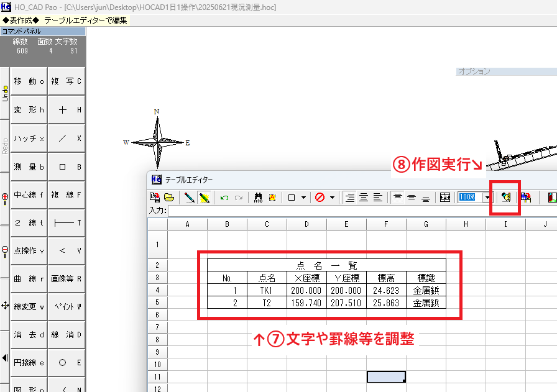This screenshot has height=392, width=557.
Task: Click the red prohibition circle icon
Action: tap(320, 198)
